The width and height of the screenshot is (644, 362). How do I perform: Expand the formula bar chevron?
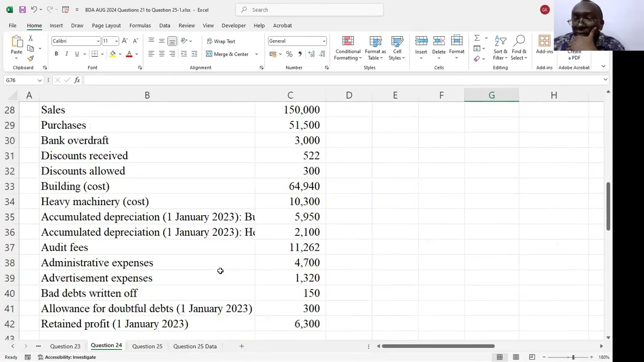(605, 80)
